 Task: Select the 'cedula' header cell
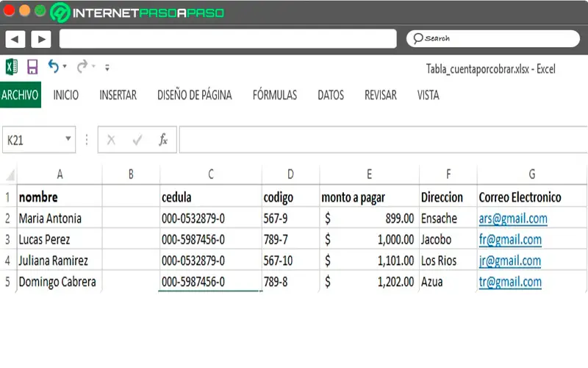[x=211, y=197]
